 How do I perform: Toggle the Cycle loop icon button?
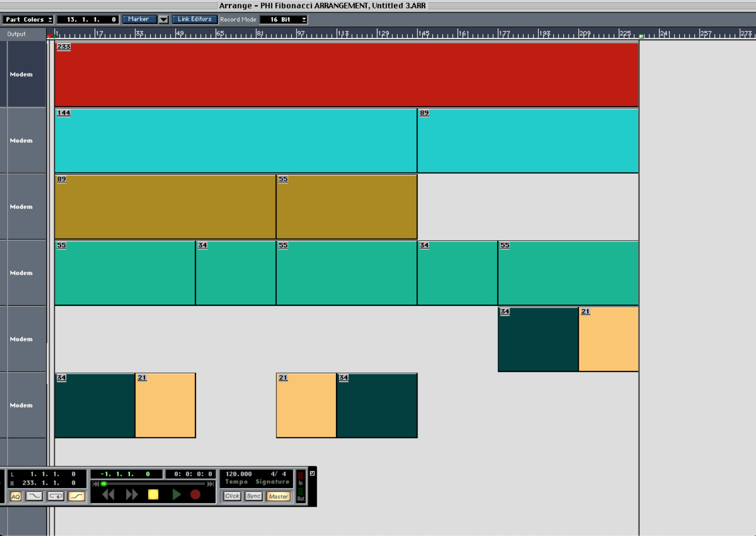pyautogui.click(x=55, y=496)
